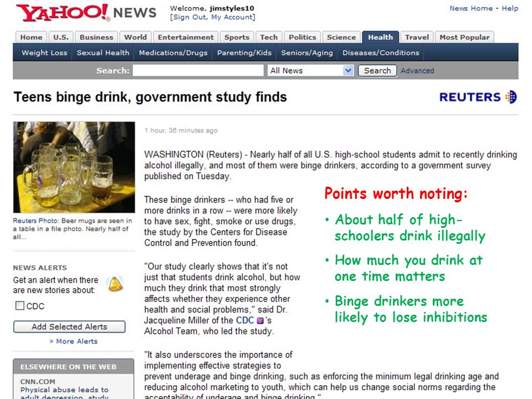Screen dimensions: 532x399
Task: Click the Reuters Photo caption link
Action: pos(36,221)
